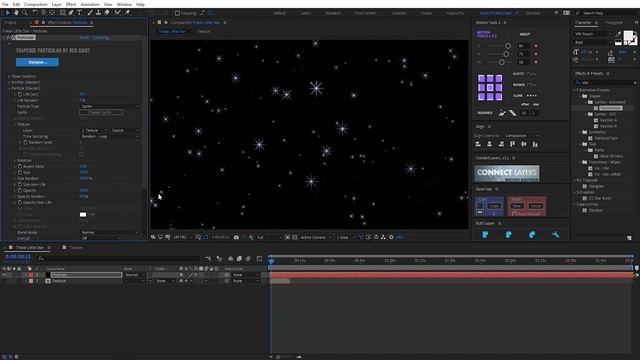
Task: Click first blue ButtCapper icon
Action: (485, 235)
